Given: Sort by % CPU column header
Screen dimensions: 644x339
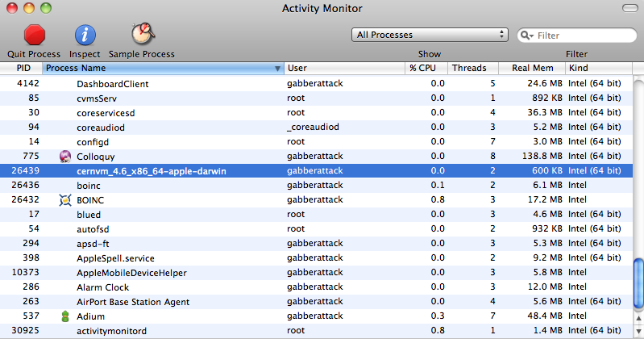Looking at the screenshot, I should [426, 68].
